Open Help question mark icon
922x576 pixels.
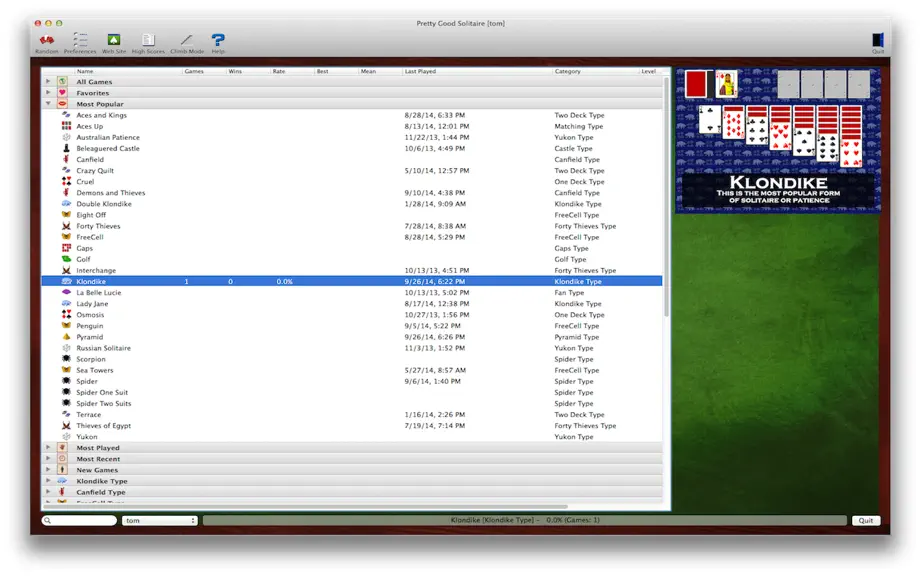pos(218,40)
